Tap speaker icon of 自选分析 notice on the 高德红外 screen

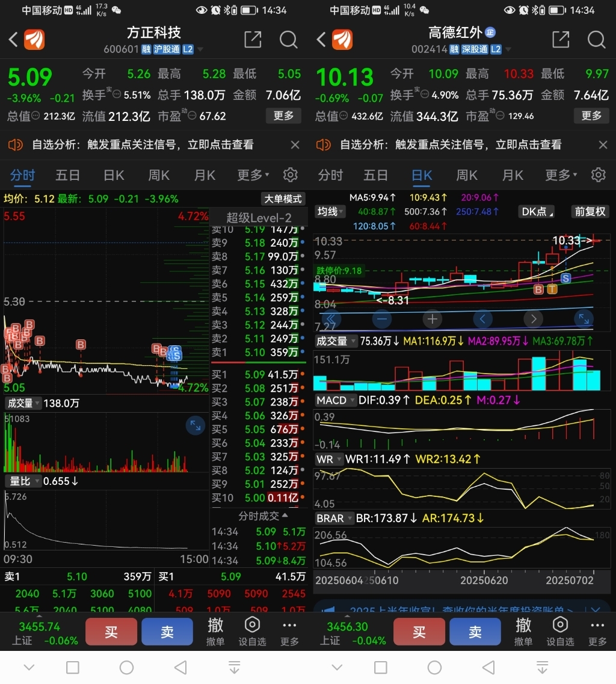coord(323,144)
